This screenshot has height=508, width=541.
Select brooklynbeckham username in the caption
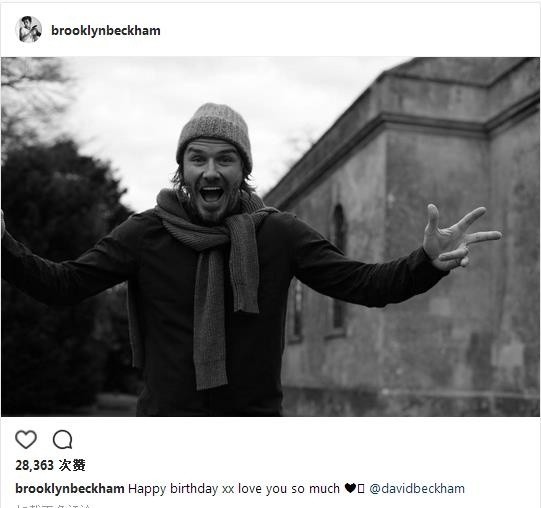[70, 489]
